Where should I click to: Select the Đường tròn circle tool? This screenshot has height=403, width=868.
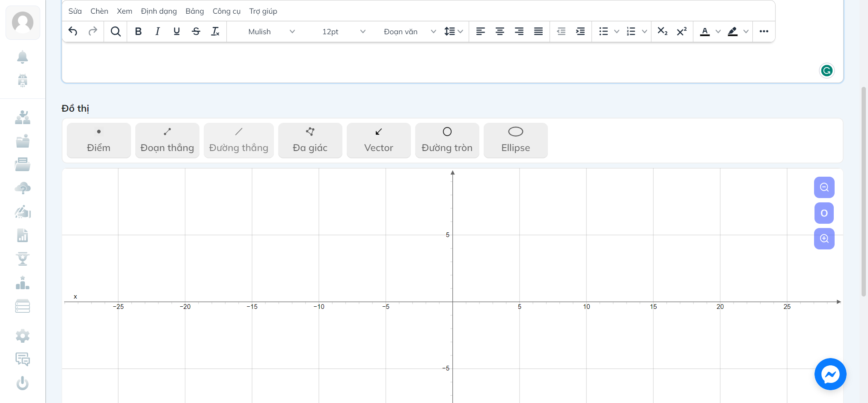pyautogui.click(x=447, y=140)
